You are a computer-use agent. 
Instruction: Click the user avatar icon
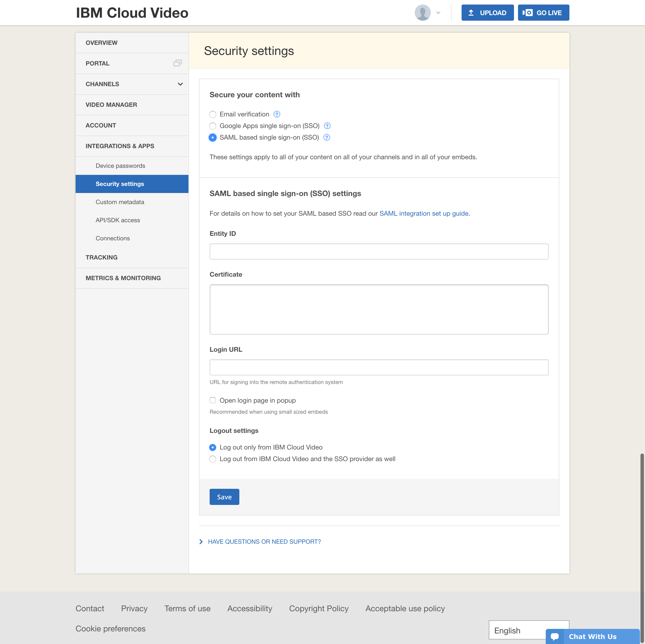(x=422, y=13)
